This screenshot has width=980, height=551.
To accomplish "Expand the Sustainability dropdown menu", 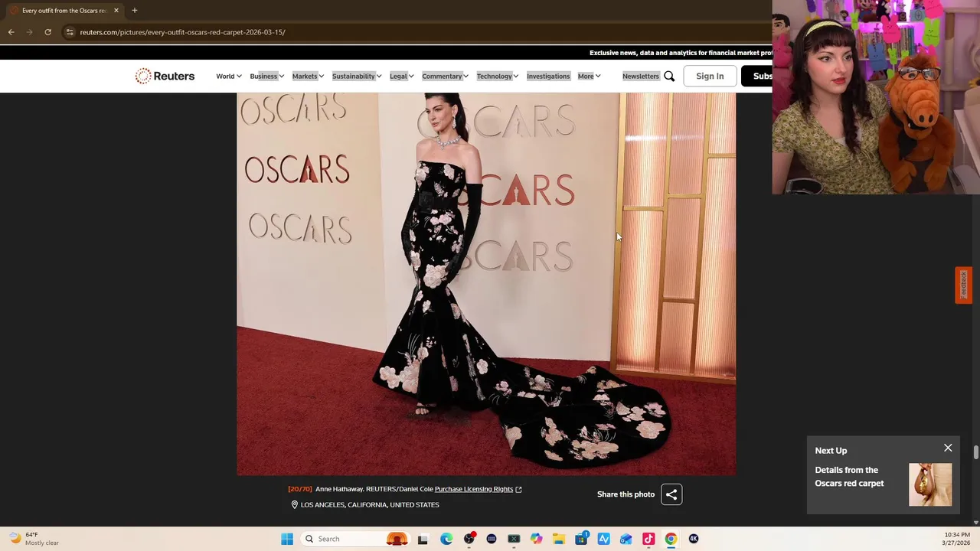I will click(357, 76).
